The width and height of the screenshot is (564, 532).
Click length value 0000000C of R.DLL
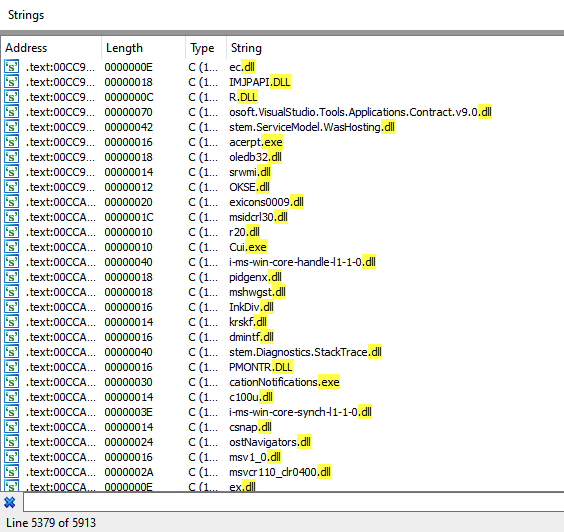(128, 97)
